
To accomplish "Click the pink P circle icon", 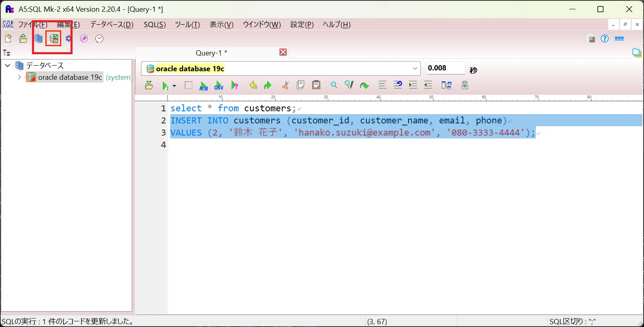I will click(84, 39).
